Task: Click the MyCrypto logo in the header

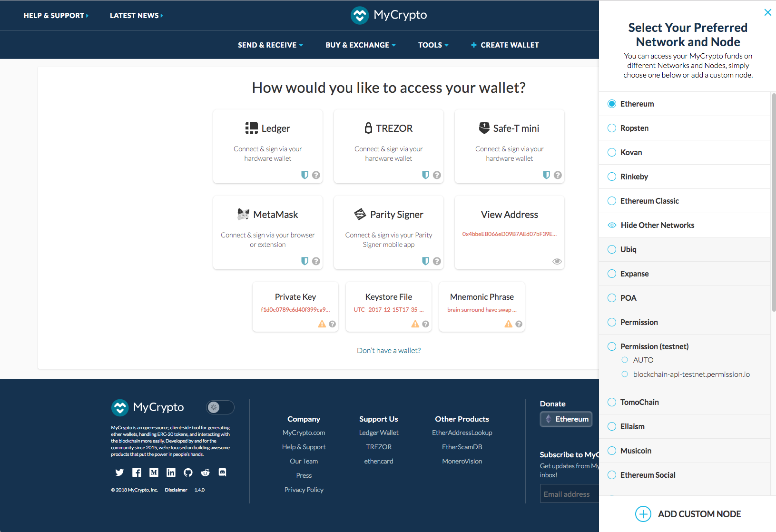Action: pos(389,15)
